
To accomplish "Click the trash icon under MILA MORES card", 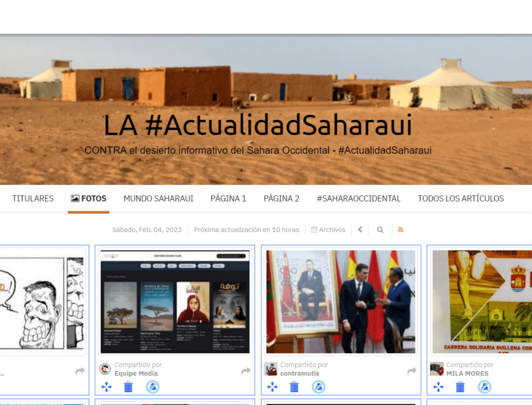I will pyautogui.click(x=460, y=386).
